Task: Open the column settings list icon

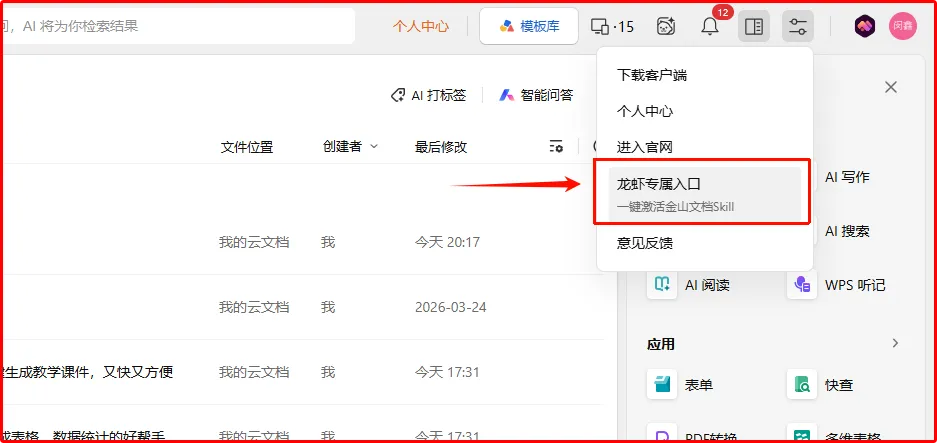Action: tap(556, 146)
